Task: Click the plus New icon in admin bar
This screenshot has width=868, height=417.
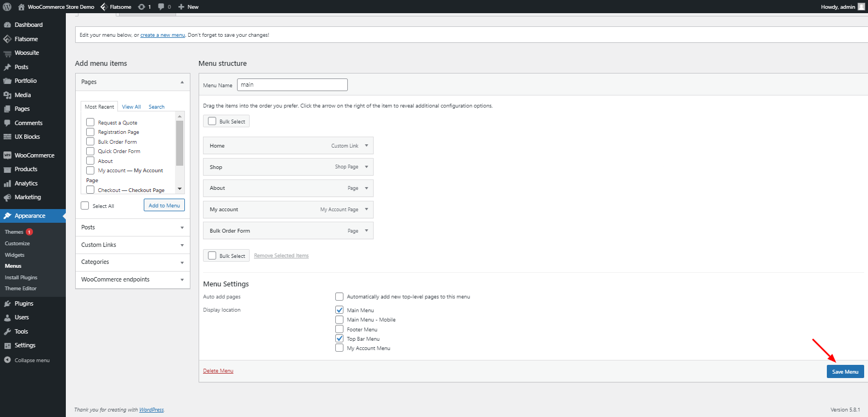Action: tap(181, 7)
